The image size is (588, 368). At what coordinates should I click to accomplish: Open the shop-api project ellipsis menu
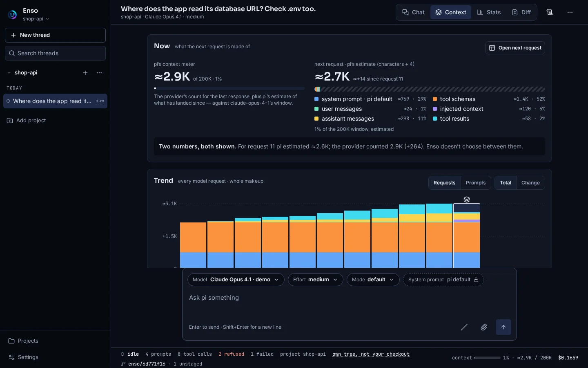point(99,73)
